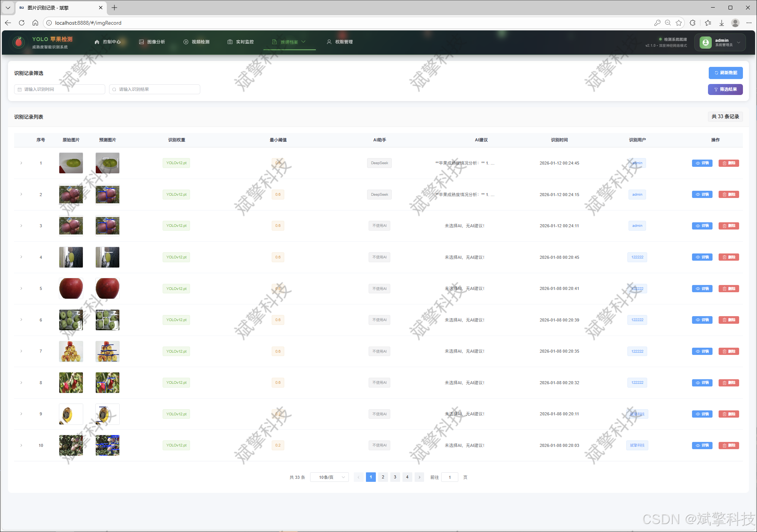View details of record 5
This screenshot has width=757, height=532.
(702, 288)
